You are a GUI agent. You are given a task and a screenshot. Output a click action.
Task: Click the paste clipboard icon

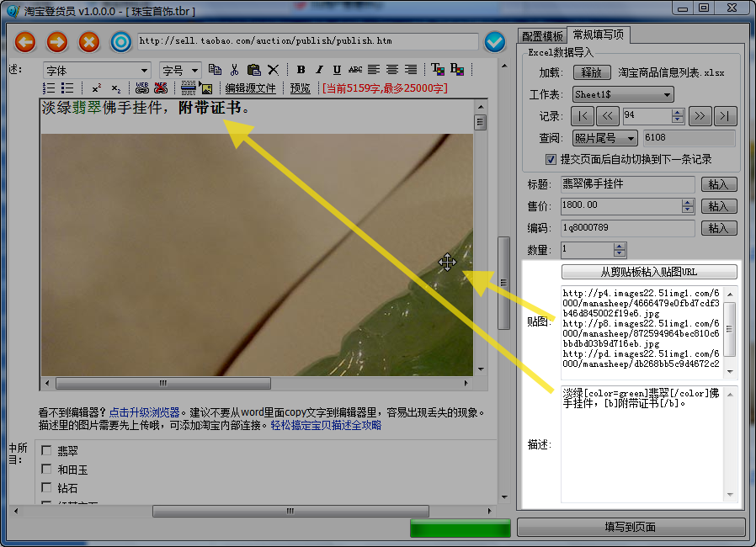click(x=253, y=70)
